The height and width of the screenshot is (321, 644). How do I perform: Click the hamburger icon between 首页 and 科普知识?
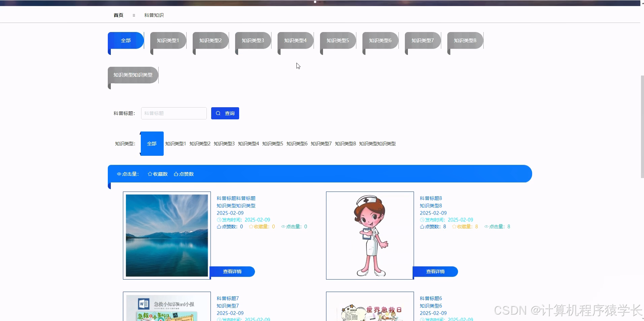click(x=134, y=15)
